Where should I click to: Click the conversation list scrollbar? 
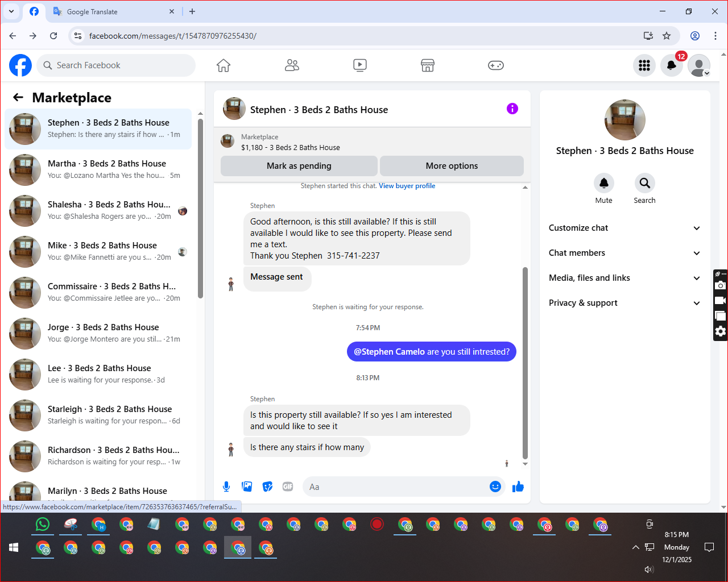(200, 207)
